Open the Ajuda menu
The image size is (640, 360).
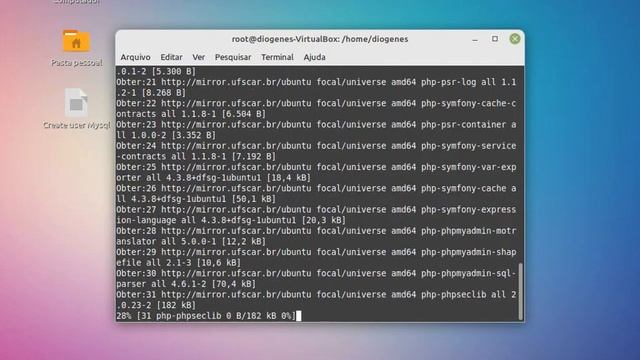[314, 57]
